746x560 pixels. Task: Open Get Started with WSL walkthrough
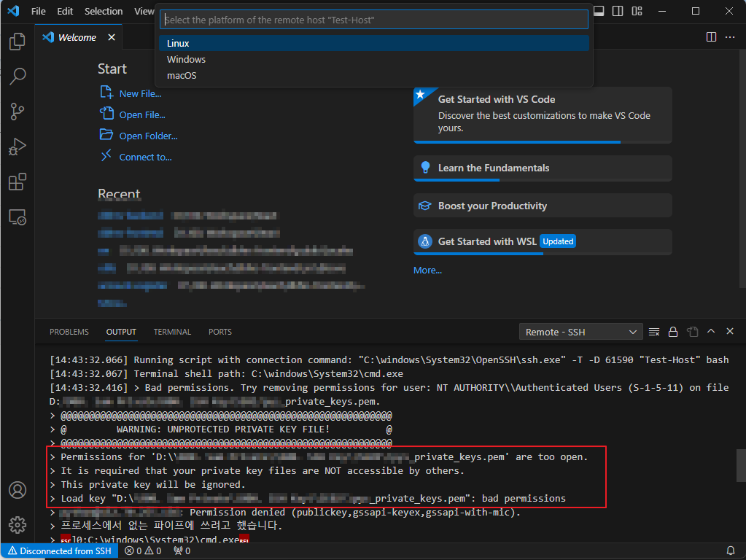pyautogui.click(x=543, y=241)
